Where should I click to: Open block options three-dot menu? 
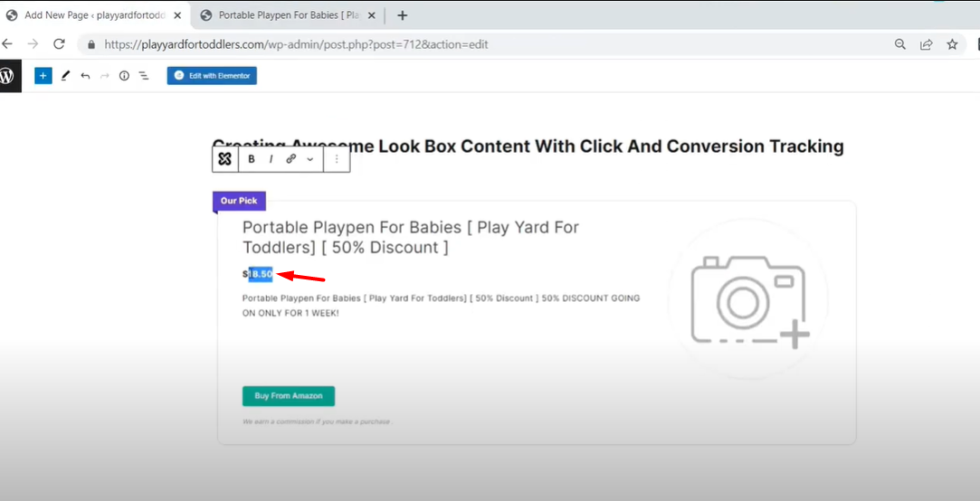coord(337,159)
